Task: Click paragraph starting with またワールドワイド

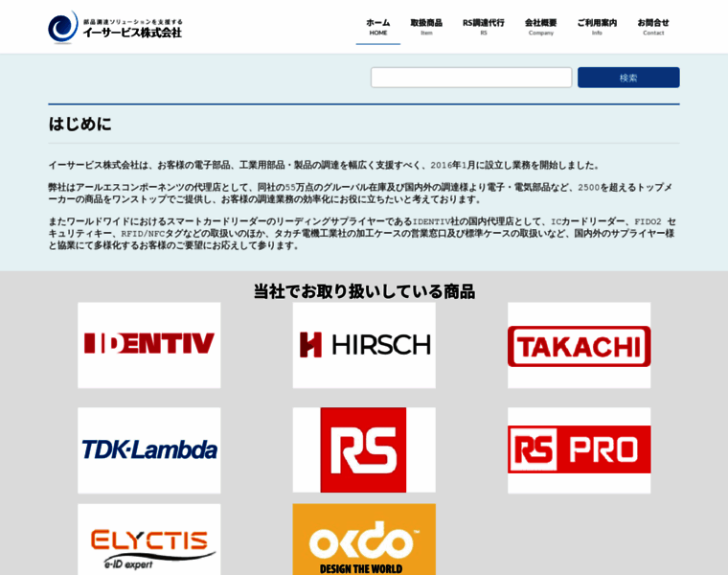Action: [x=362, y=233]
